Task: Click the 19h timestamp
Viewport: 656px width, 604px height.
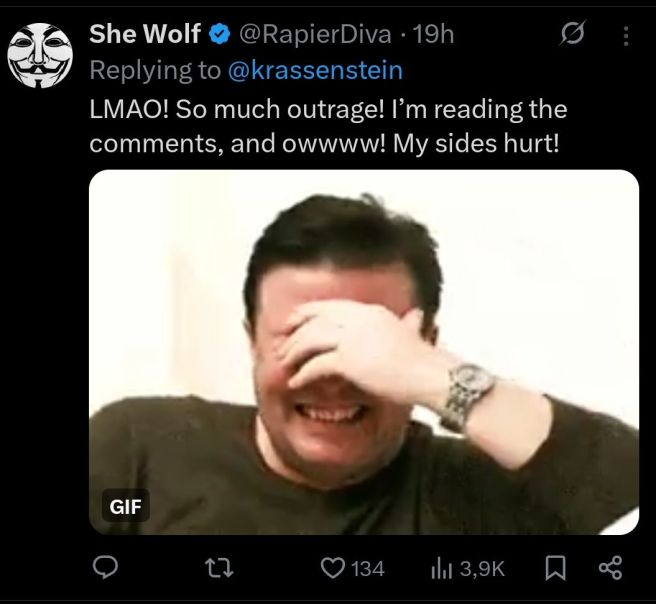Action: pos(433,35)
